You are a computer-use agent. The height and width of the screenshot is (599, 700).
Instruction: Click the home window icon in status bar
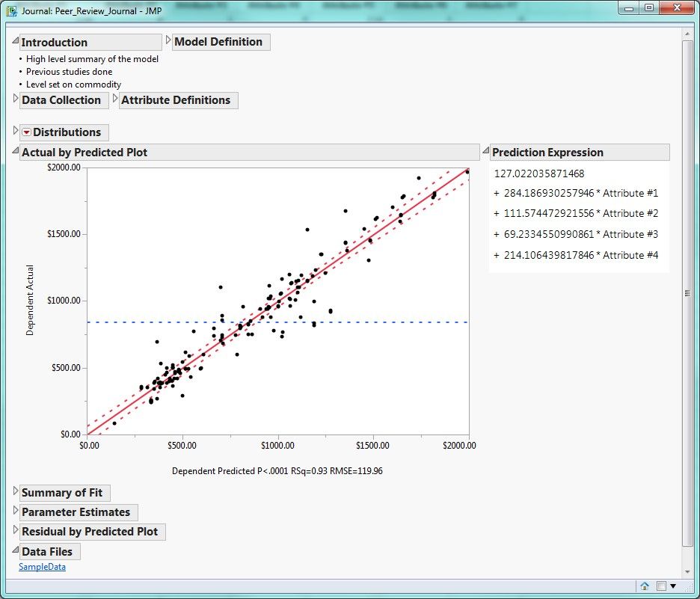tap(645, 586)
